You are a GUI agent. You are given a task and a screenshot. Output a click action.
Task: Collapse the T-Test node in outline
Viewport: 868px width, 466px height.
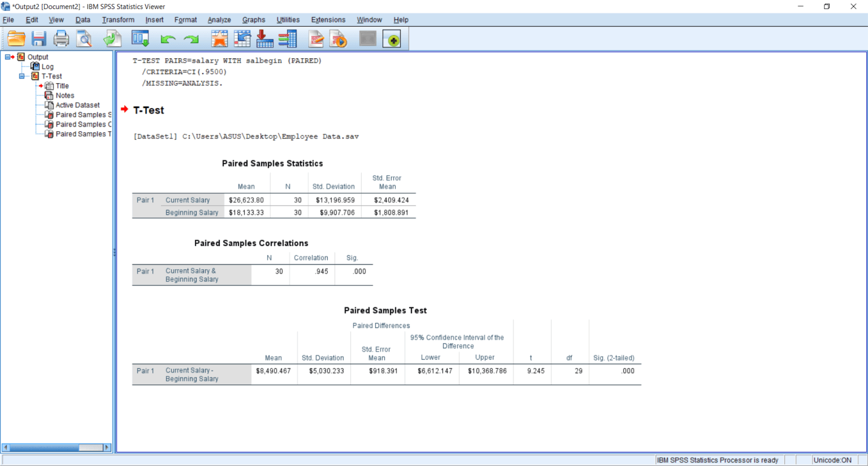tap(22, 77)
